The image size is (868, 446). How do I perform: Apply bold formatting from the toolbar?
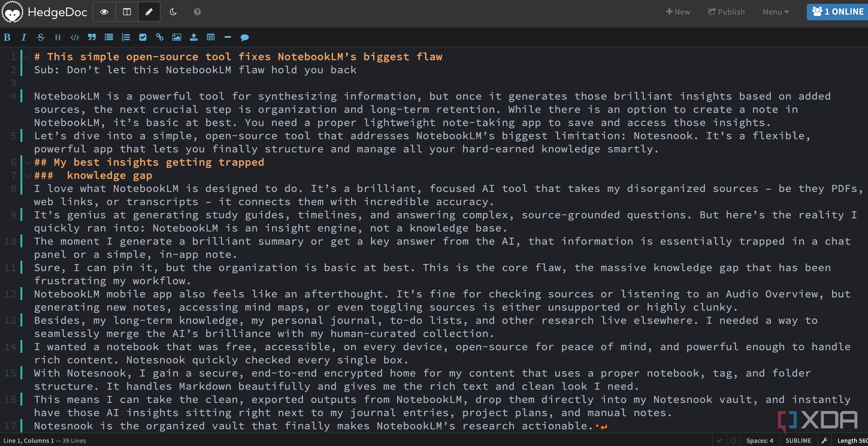(7, 38)
